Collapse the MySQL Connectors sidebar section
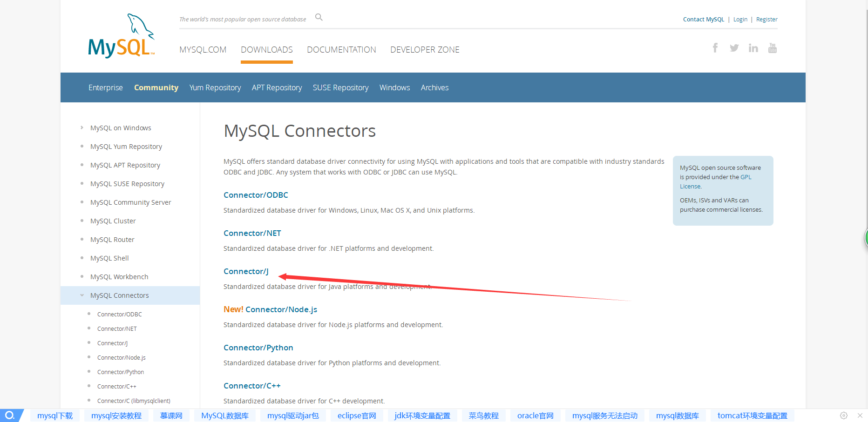This screenshot has width=868, height=422. click(x=82, y=295)
